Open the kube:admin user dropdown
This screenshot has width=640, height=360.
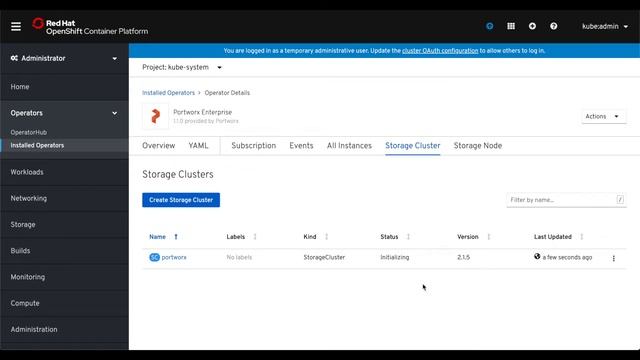pyautogui.click(x=605, y=27)
